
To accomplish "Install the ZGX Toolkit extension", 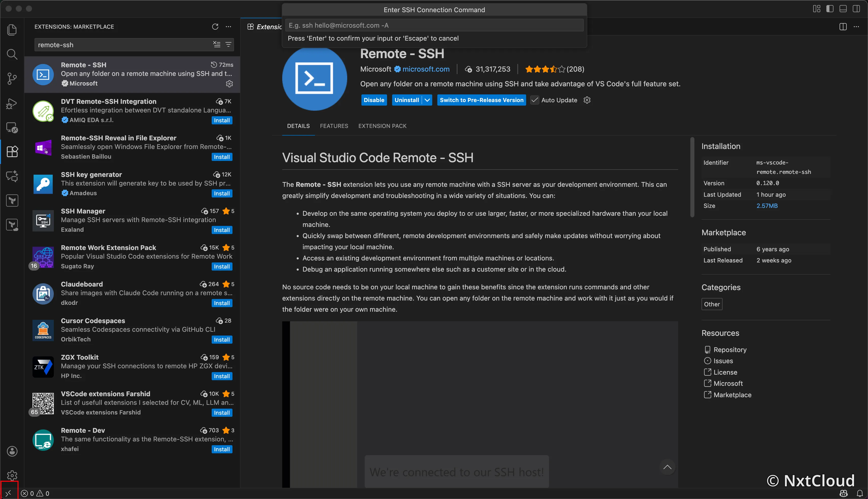I will pyautogui.click(x=222, y=376).
